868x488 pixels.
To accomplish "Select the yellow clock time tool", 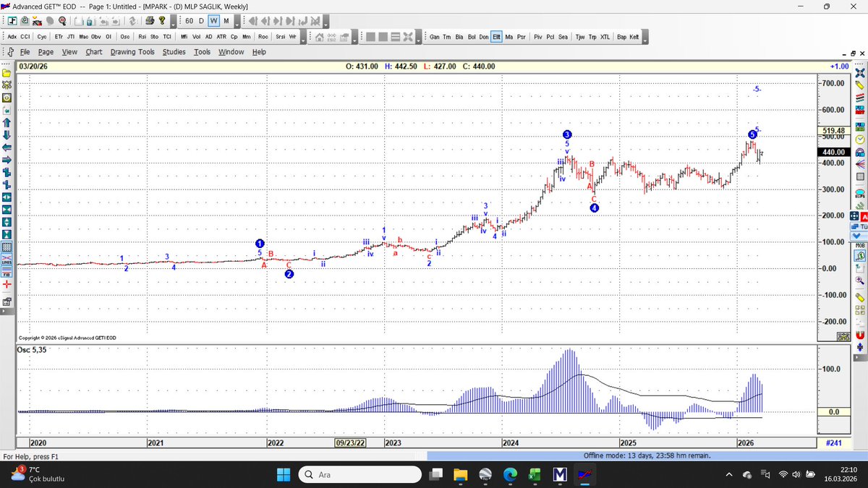I will tap(860, 140).
